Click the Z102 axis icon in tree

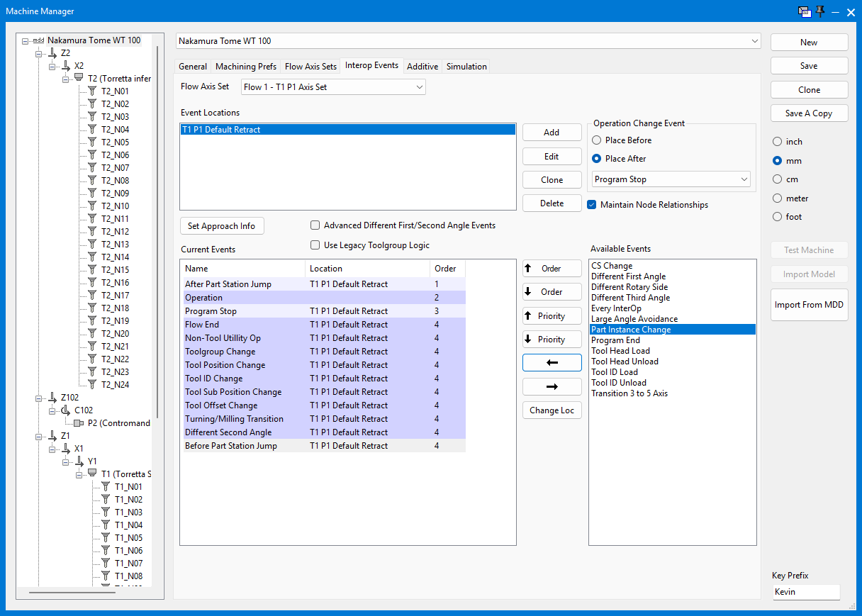52,398
